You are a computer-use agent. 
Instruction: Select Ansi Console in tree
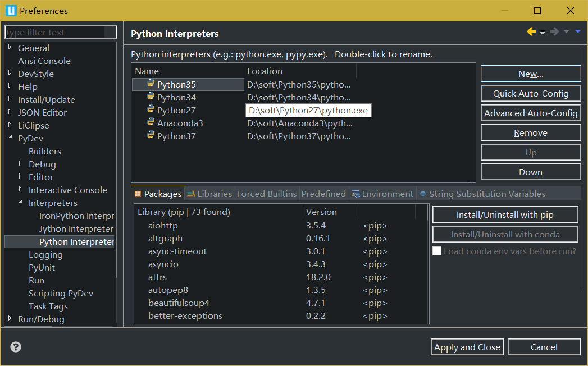tap(44, 61)
